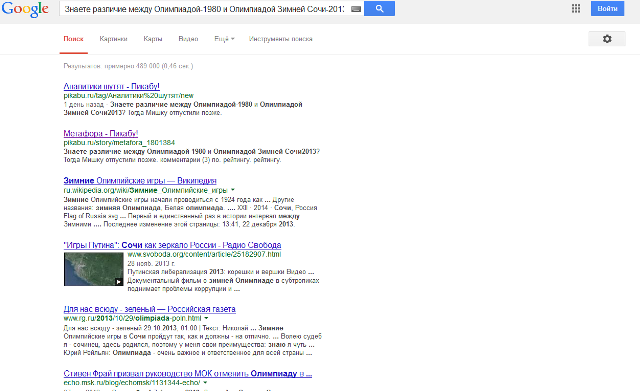Open Инструменты поиска search tools
Viewport: 640px width, 391px height.
280,39
